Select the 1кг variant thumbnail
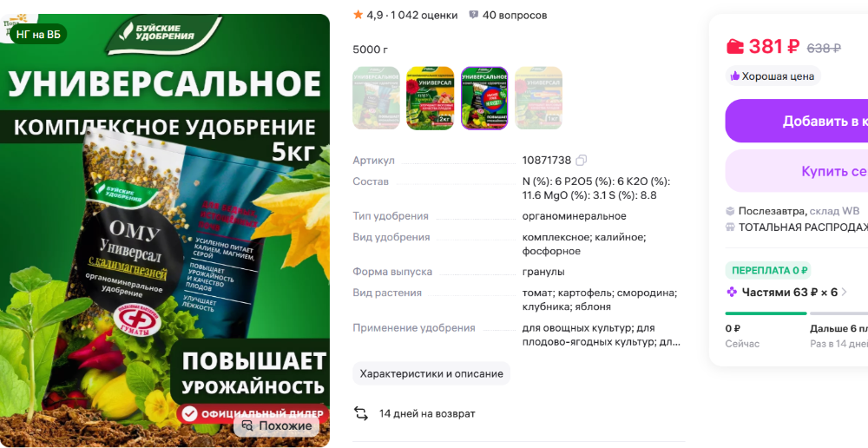The image size is (868, 448). coord(539,98)
